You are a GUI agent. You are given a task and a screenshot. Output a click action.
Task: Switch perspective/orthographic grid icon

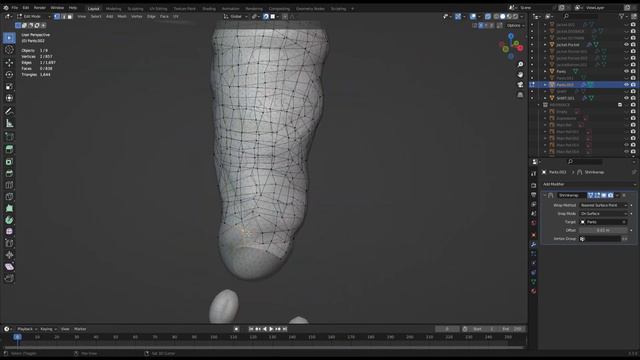520,95
